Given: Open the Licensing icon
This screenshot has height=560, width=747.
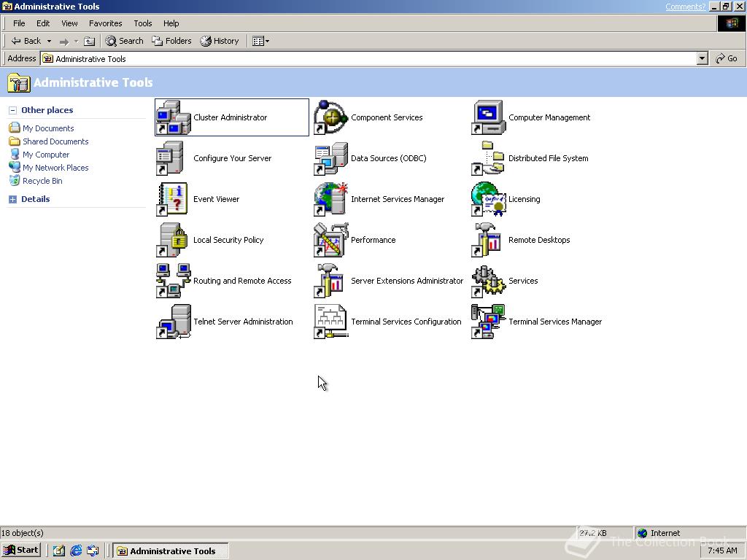Looking at the screenshot, I should [488, 199].
